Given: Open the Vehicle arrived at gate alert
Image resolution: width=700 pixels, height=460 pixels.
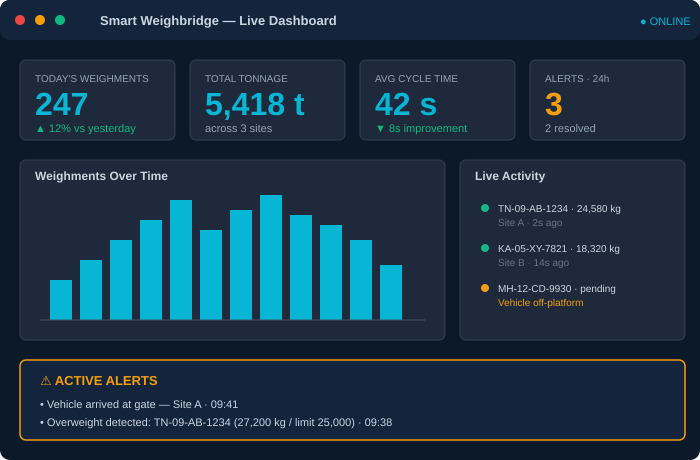Looking at the screenshot, I should (139, 405).
